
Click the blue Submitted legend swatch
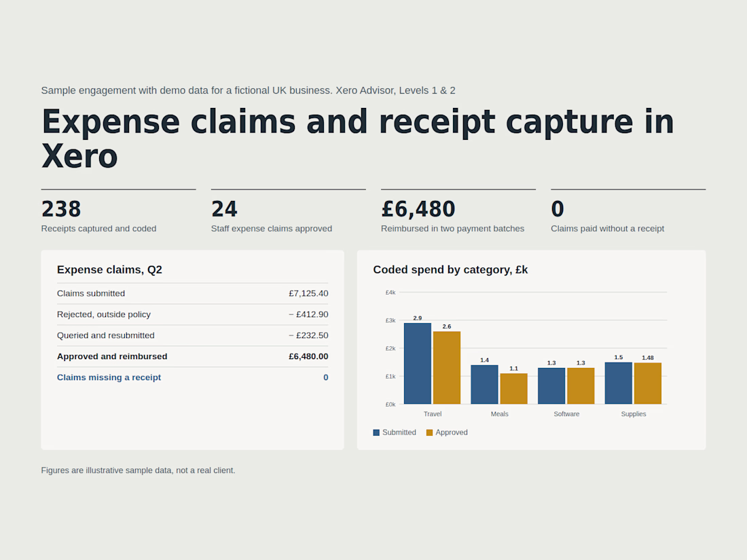tap(376, 432)
